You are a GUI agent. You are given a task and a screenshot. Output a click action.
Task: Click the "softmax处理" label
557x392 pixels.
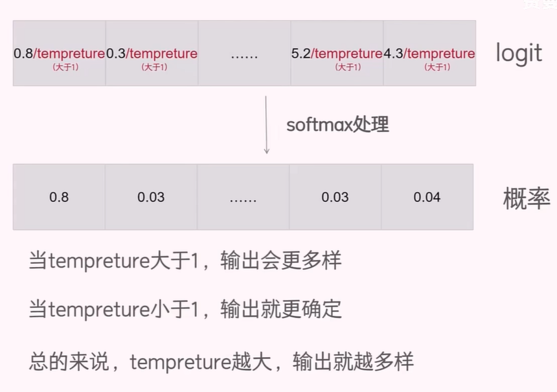click(x=337, y=124)
